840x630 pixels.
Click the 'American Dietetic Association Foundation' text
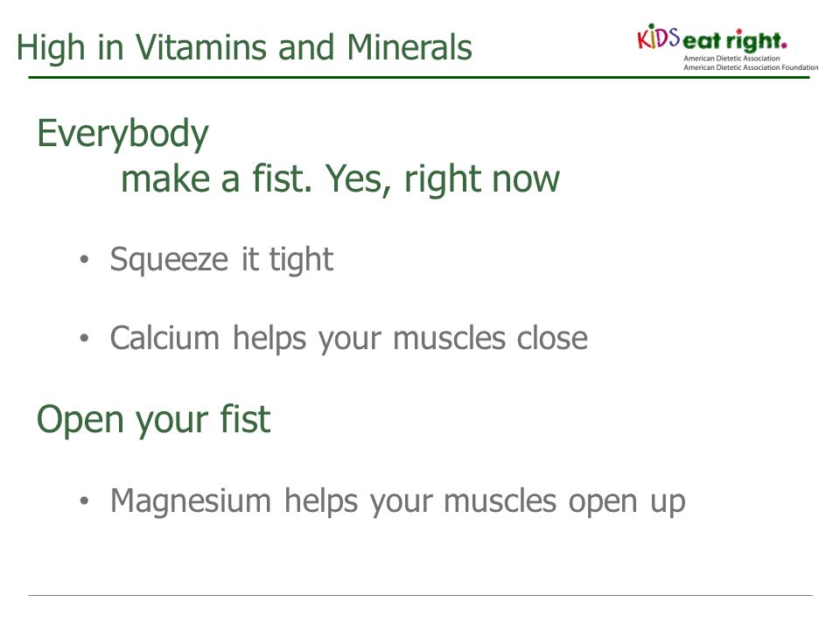click(751, 67)
